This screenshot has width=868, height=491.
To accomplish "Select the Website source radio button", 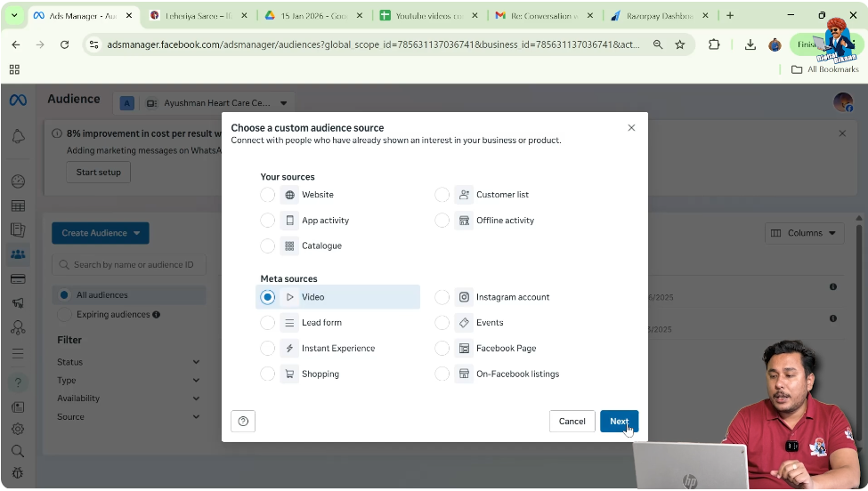I will coord(267,195).
